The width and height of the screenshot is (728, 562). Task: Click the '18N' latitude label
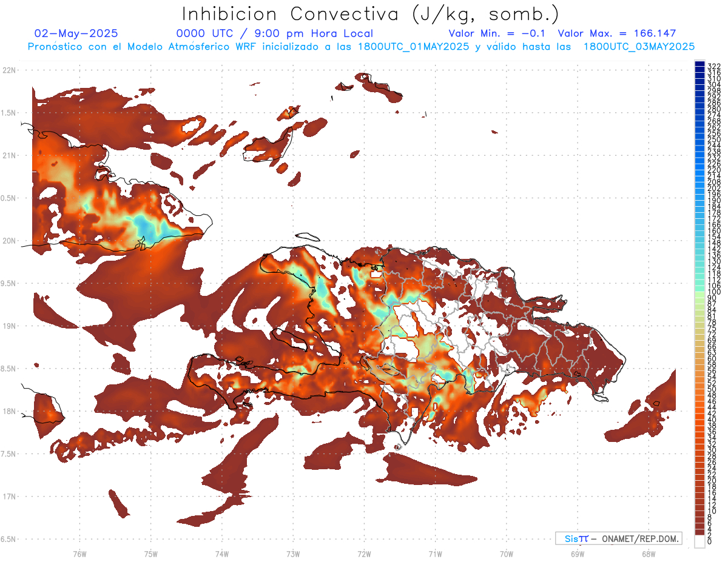tap(8, 411)
